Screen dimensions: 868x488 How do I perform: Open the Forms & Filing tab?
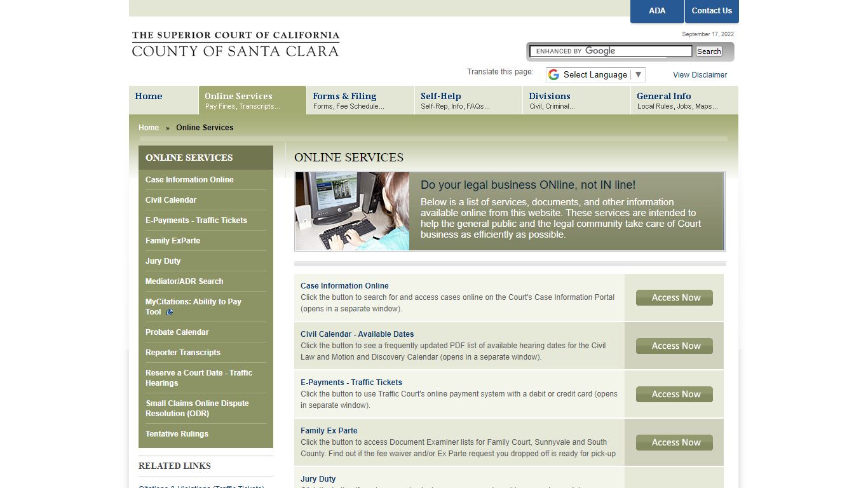pos(360,100)
